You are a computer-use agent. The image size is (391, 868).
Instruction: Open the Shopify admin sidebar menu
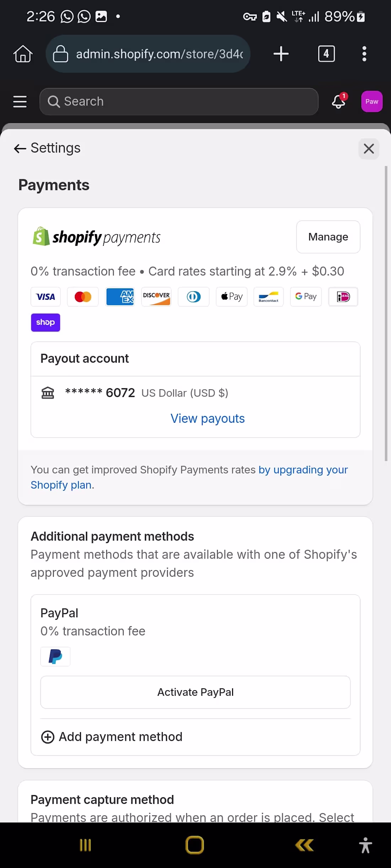[20, 102]
